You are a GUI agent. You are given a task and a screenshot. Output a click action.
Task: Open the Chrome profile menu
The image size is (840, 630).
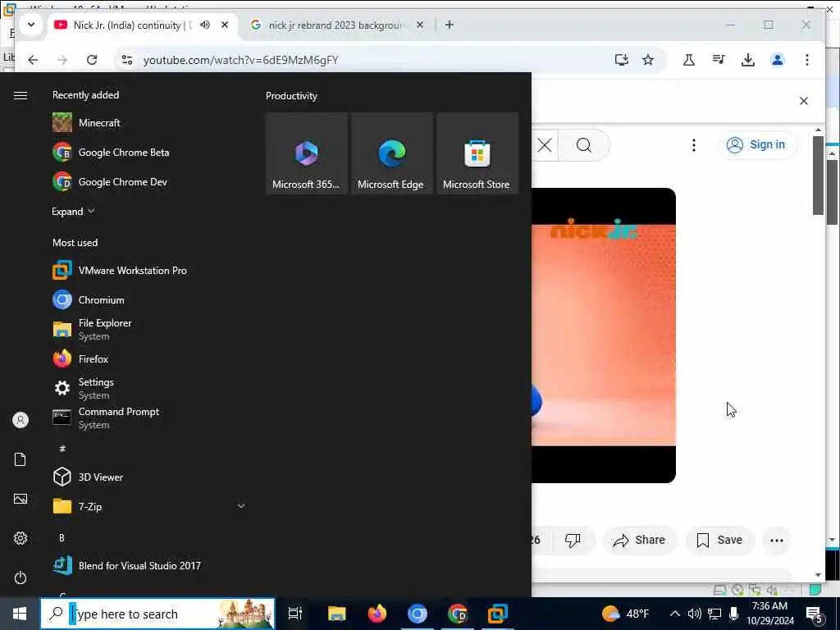pyautogui.click(x=778, y=60)
